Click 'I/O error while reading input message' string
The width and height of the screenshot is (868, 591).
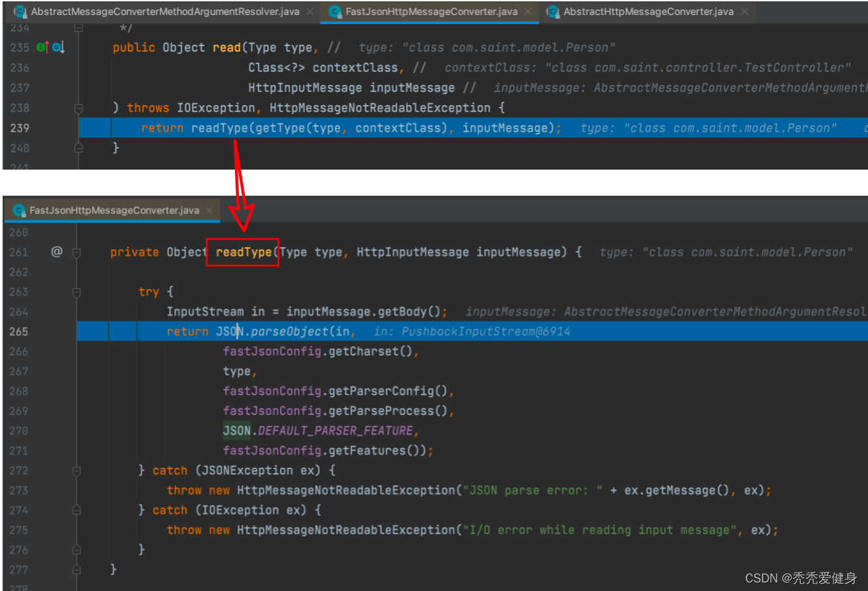coord(599,530)
